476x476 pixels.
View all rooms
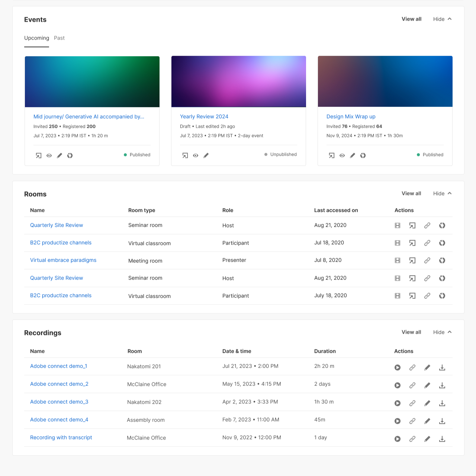(411, 193)
